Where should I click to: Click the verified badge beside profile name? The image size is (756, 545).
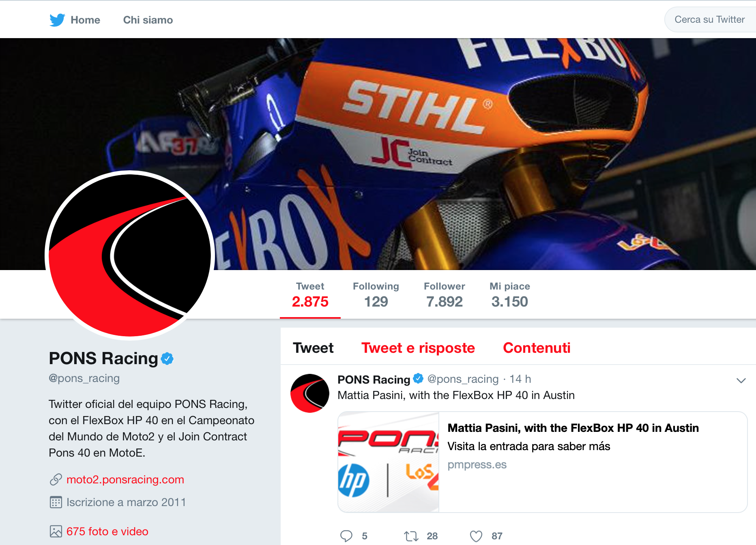tap(167, 358)
